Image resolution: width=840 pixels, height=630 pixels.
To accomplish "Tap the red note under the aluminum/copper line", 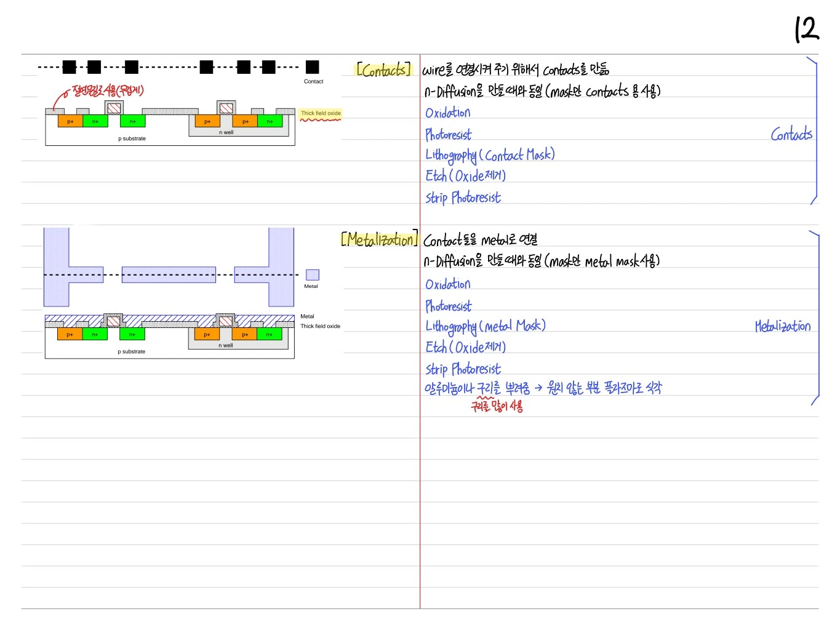I will pos(497,405).
